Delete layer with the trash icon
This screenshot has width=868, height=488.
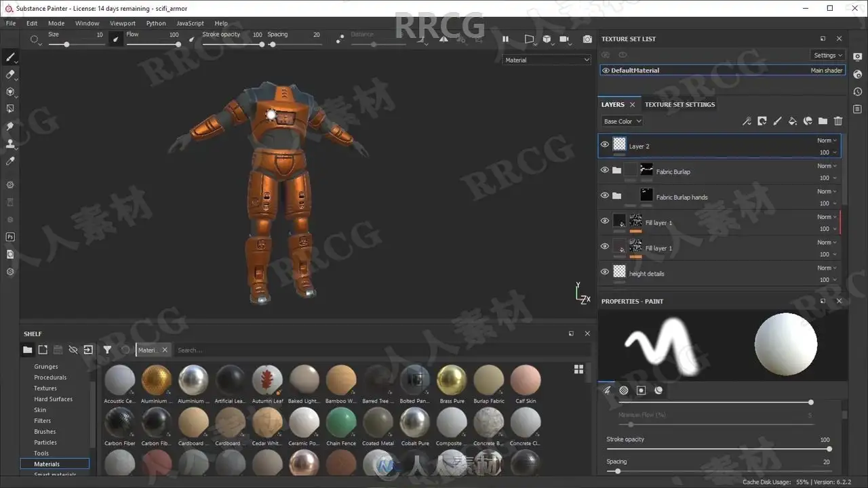[x=838, y=121]
